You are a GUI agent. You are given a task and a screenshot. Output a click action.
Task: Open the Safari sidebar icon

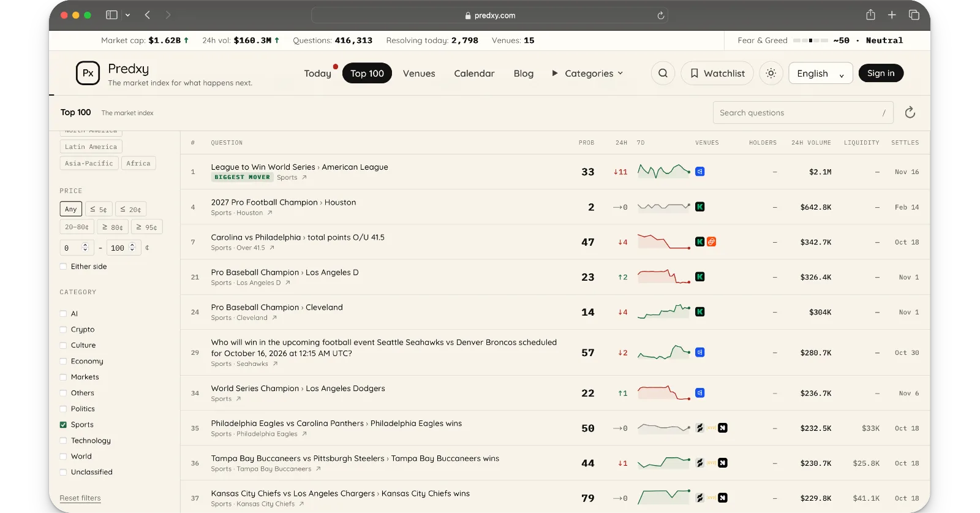click(111, 15)
